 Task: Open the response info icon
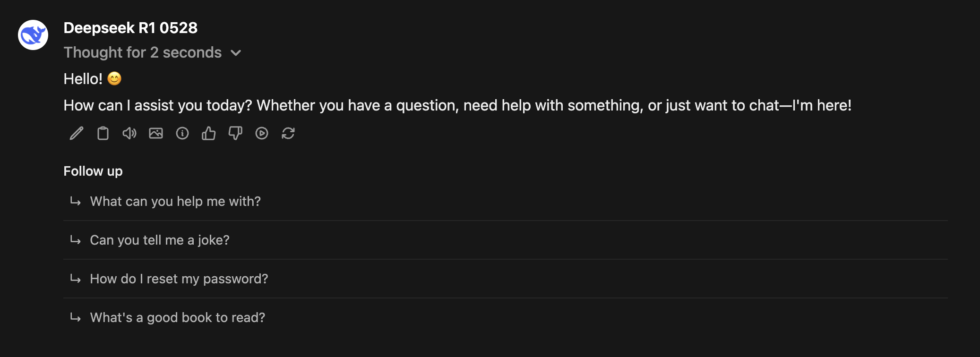pyautogui.click(x=182, y=134)
